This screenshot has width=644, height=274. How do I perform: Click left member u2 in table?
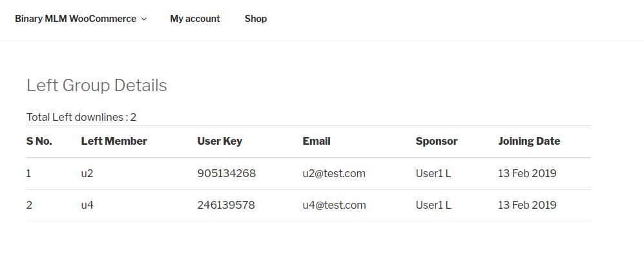(87, 173)
